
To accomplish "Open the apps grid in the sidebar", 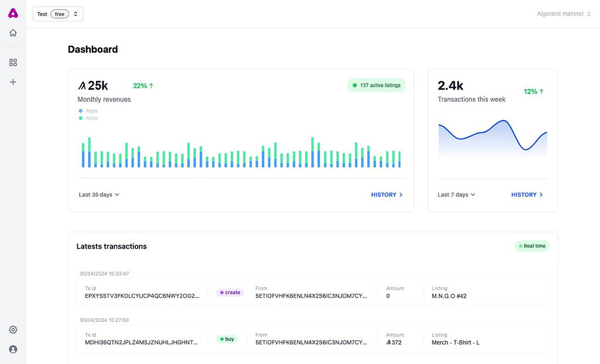I will tap(13, 62).
